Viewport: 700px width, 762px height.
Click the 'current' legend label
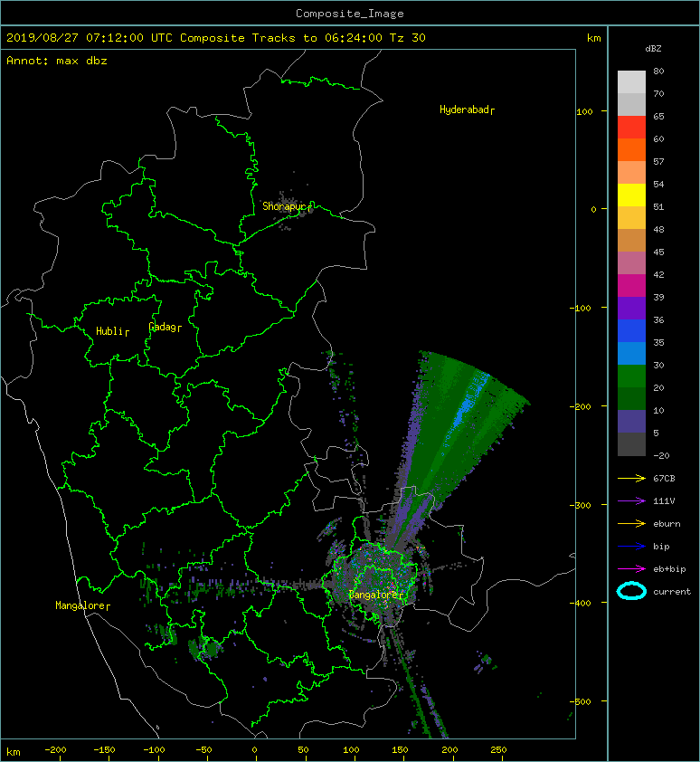point(672,592)
